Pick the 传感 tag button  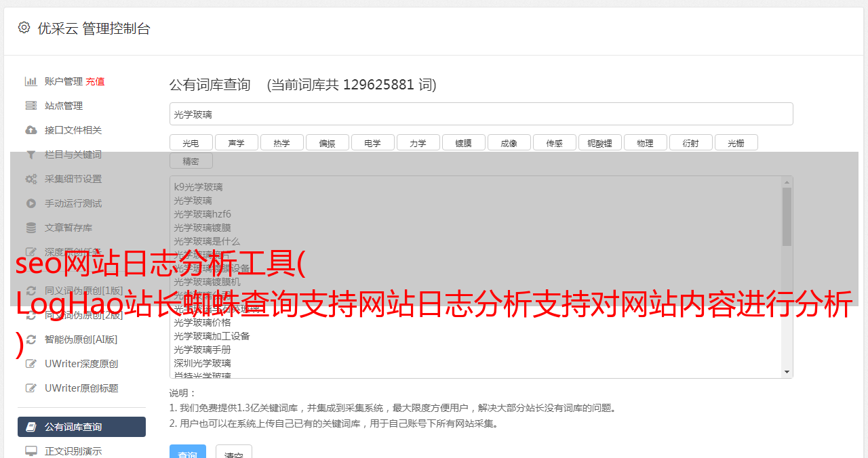pos(555,142)
